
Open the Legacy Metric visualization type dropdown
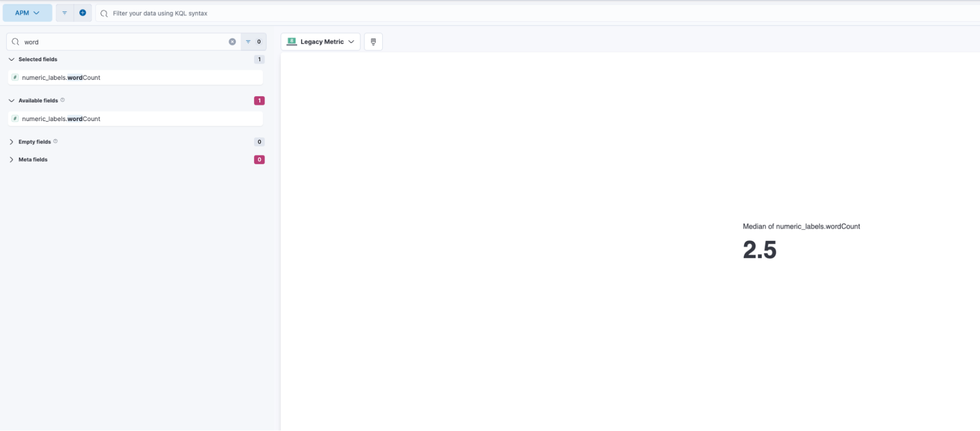[x=321, y=42]
